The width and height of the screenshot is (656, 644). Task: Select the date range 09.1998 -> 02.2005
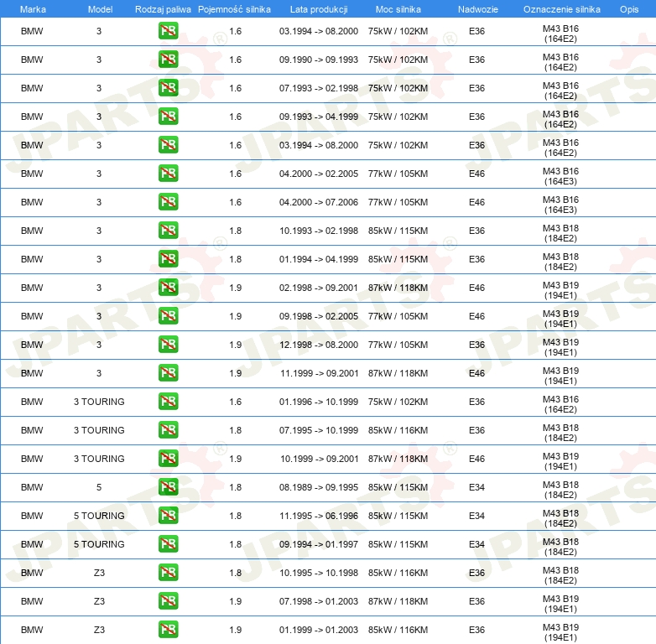click(x=319, y=316)
